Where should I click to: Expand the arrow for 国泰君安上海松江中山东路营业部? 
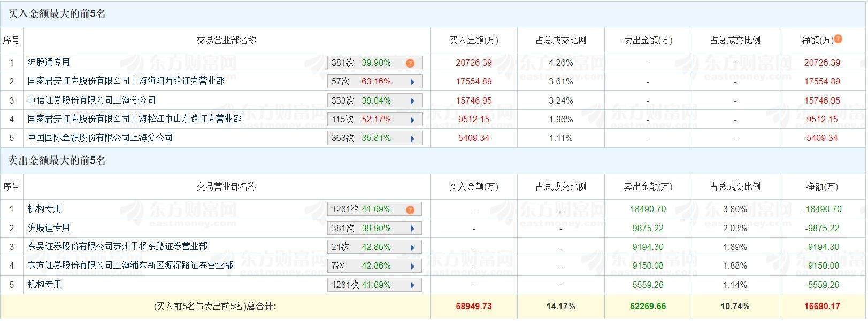412,120
